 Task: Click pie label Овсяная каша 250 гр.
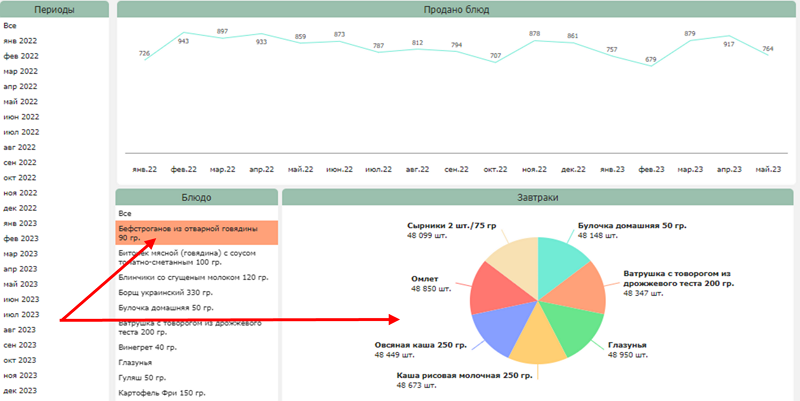[x=420, y=345]
